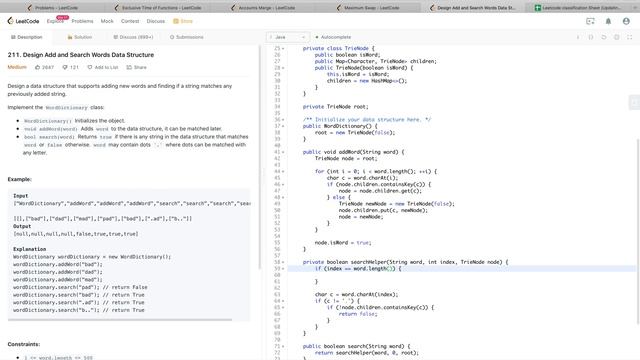Switch to Accounts Merge browser tab

(264, 8)
